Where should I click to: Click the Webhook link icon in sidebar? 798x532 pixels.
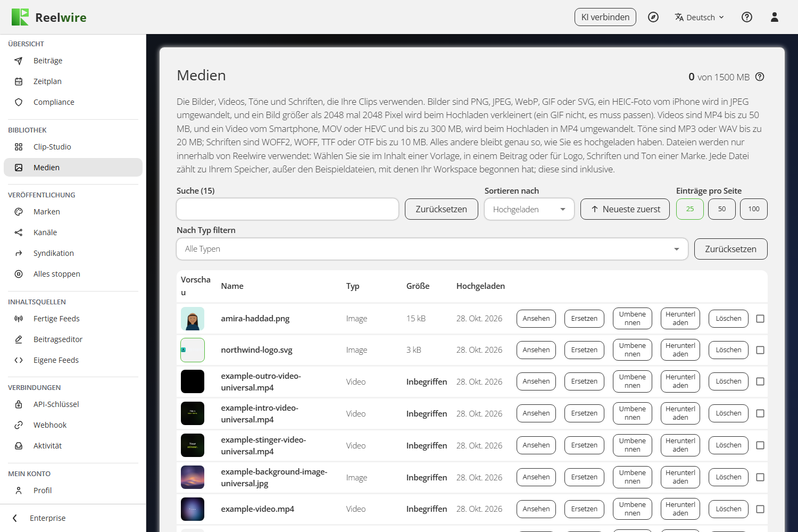click(x=19, y=425)
